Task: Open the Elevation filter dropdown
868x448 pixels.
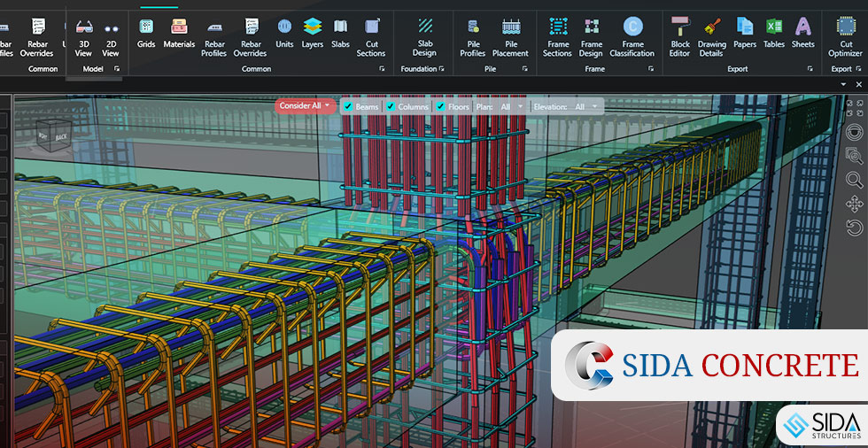Action: coord(586,107)
